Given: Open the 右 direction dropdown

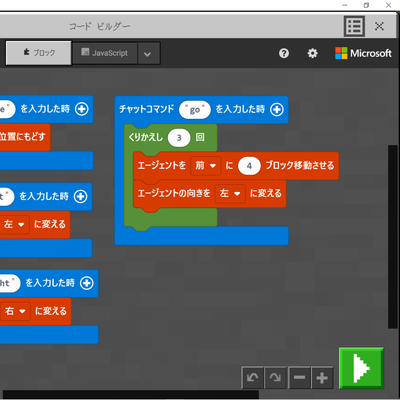Looking at the screenshot, I should [x=15, y=311].
